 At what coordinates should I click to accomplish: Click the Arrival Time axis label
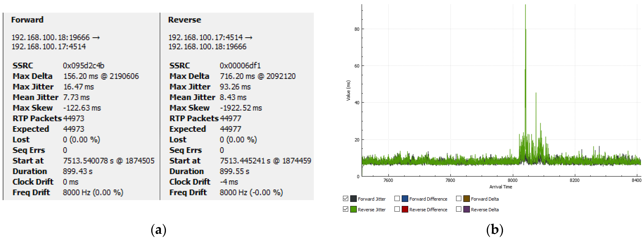point(500,187)
